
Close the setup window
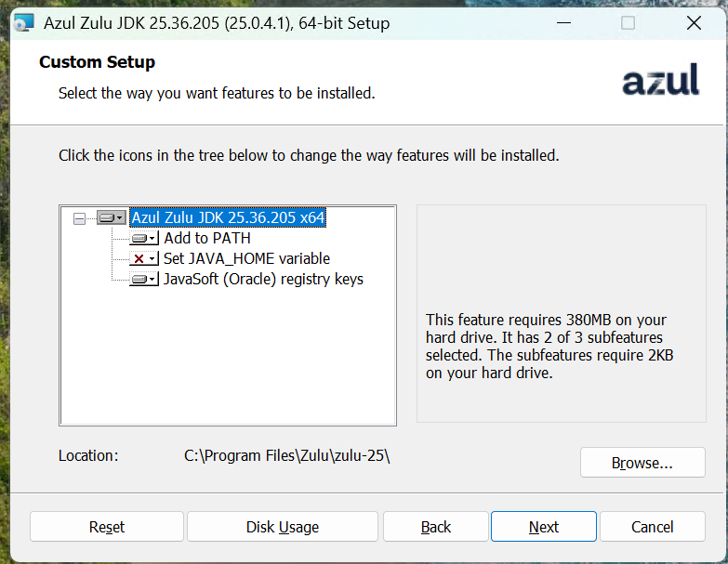(x=694, y=22)
